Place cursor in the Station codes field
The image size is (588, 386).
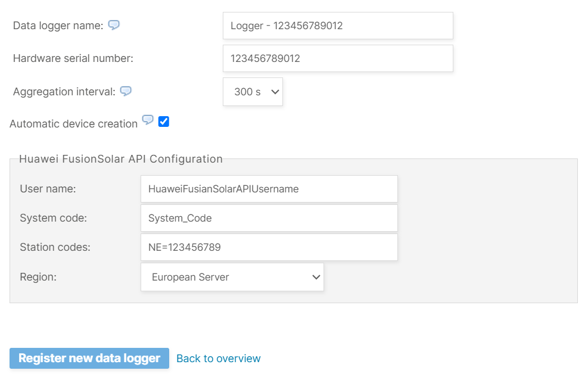[269, 248]
